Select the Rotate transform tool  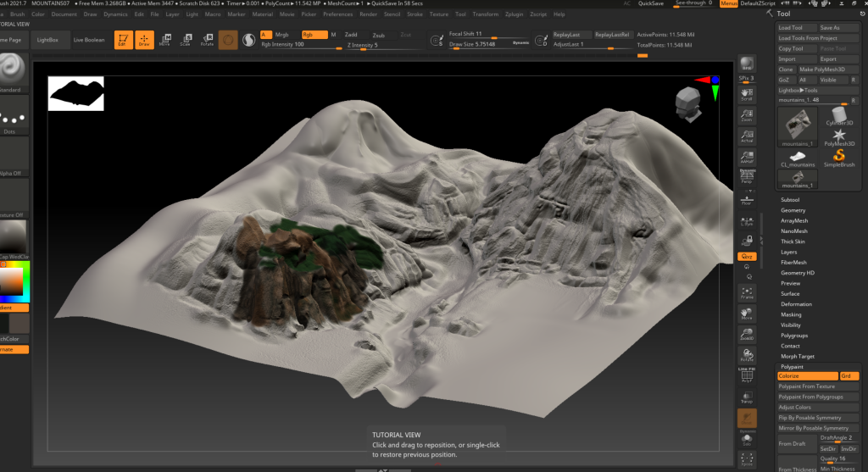click(x=207, y=39)
